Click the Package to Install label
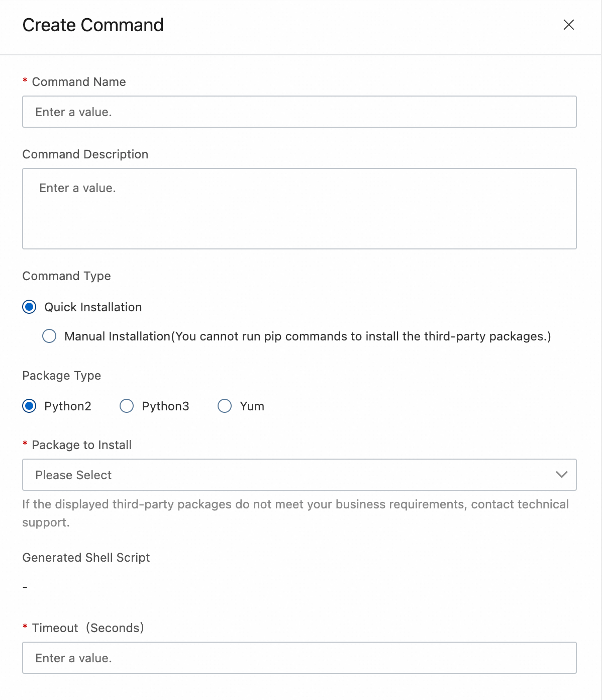Screen dimensions: 602x700 coord(81,445)
